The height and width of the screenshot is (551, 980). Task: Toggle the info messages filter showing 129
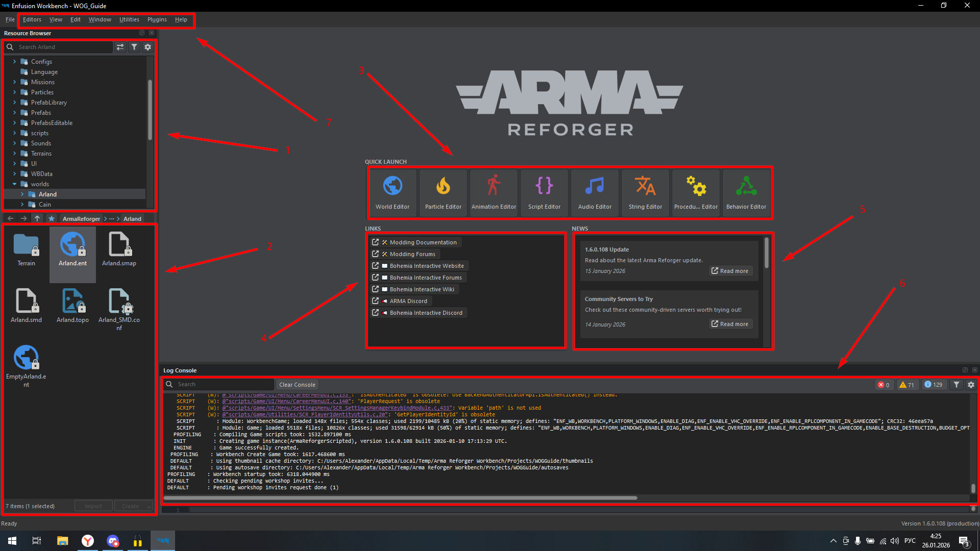point(934,385)
